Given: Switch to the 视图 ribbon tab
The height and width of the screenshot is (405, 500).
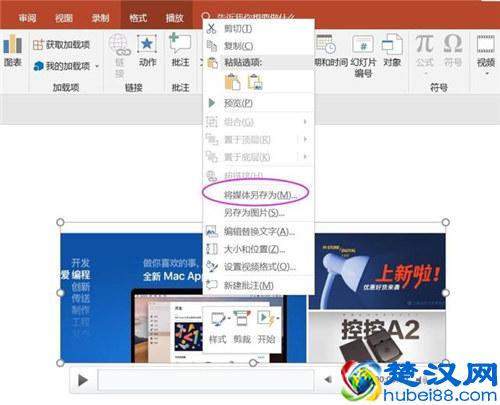Looking at the screenshot, I should pos(64,18).
